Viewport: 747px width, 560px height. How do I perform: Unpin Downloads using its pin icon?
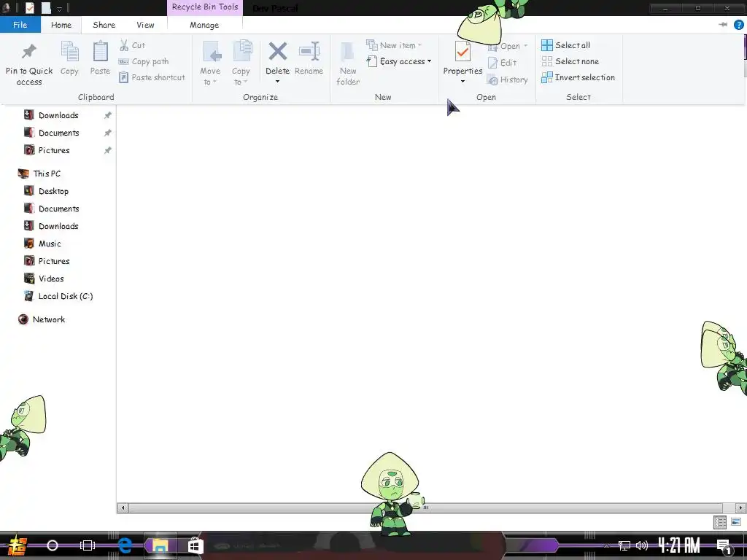(108, 115)
